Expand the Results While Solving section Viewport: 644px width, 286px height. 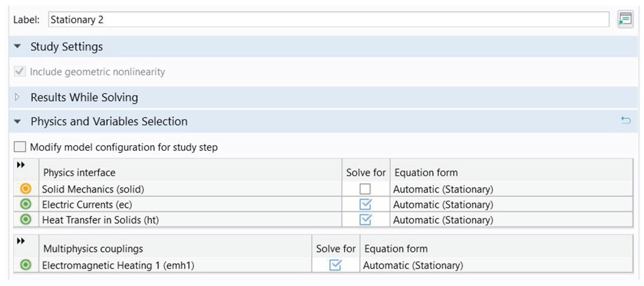[x=18, y=97]
